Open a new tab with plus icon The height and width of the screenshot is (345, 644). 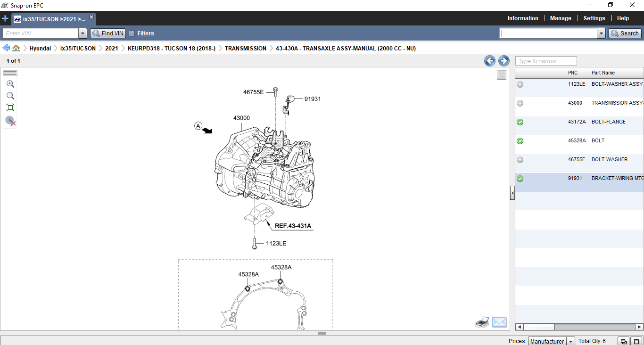[x=5, y=19]
